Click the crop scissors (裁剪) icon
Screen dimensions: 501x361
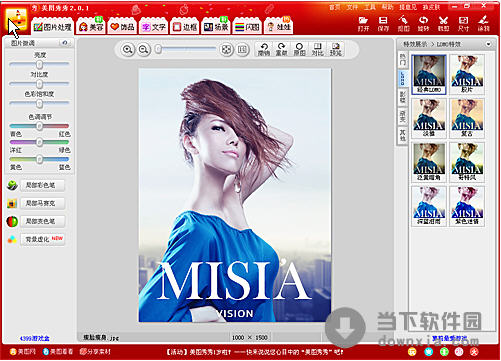[443, 24]
